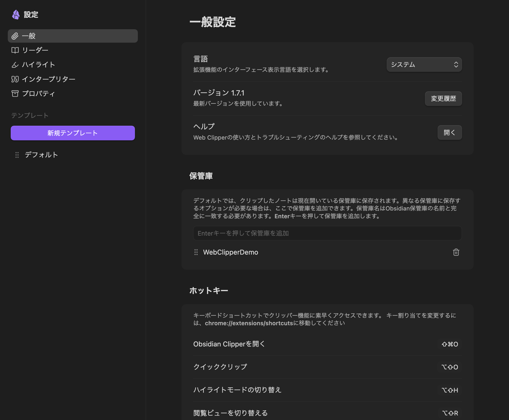Viewport: 509px width, 420px height.
Task: Click the ヘルプ row title
Action: point(204,126)
